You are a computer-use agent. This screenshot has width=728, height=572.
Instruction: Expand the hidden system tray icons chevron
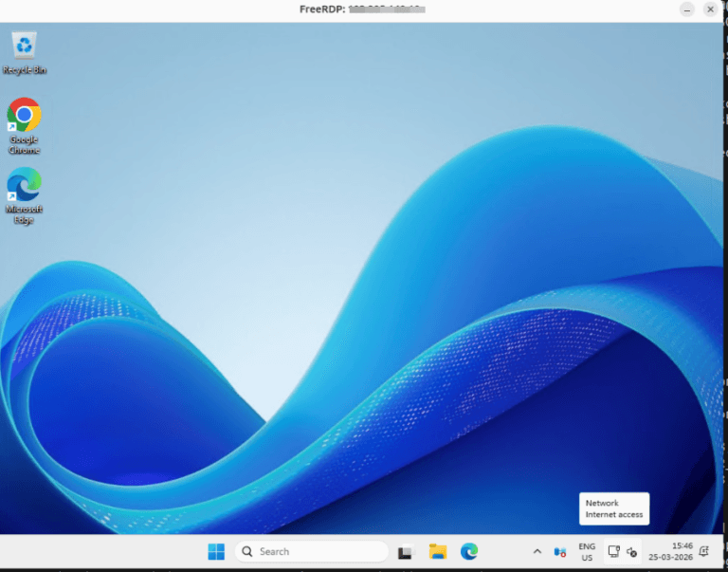537,551
